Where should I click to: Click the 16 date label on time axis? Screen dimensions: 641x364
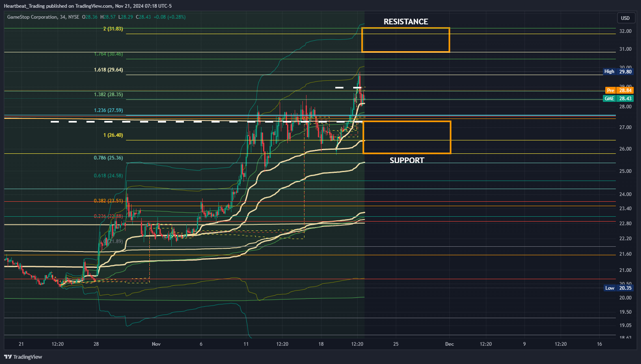[600, 344]
